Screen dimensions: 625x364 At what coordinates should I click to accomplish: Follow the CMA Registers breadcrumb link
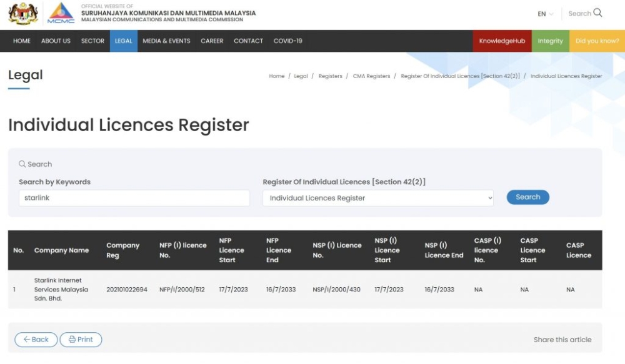tap(371, 76)
